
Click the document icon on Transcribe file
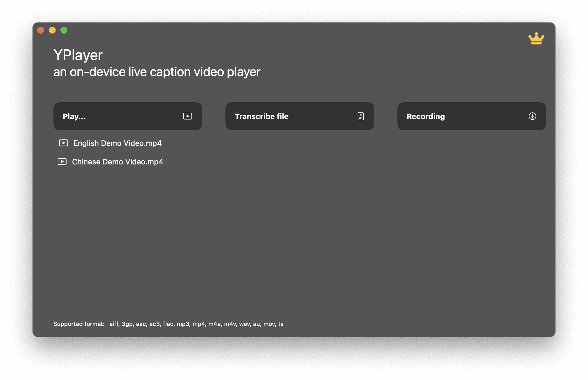click(x=361, y=116)
